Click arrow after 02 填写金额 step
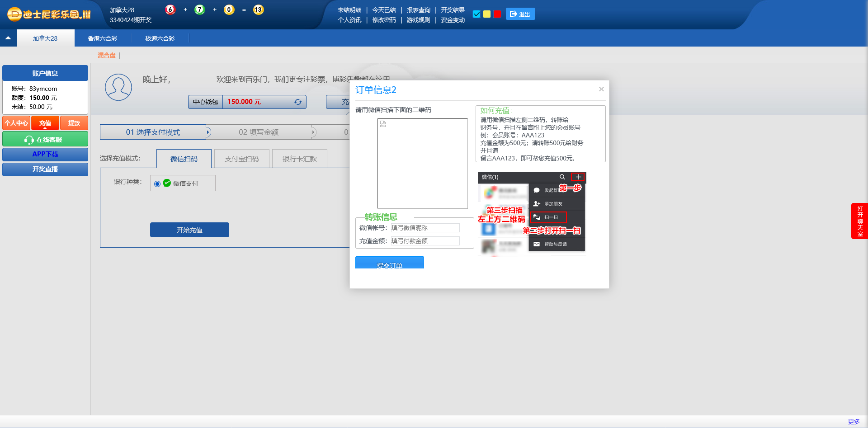This screenshot has height=428, width=868. pyautogui.click(x=313, y=132)
